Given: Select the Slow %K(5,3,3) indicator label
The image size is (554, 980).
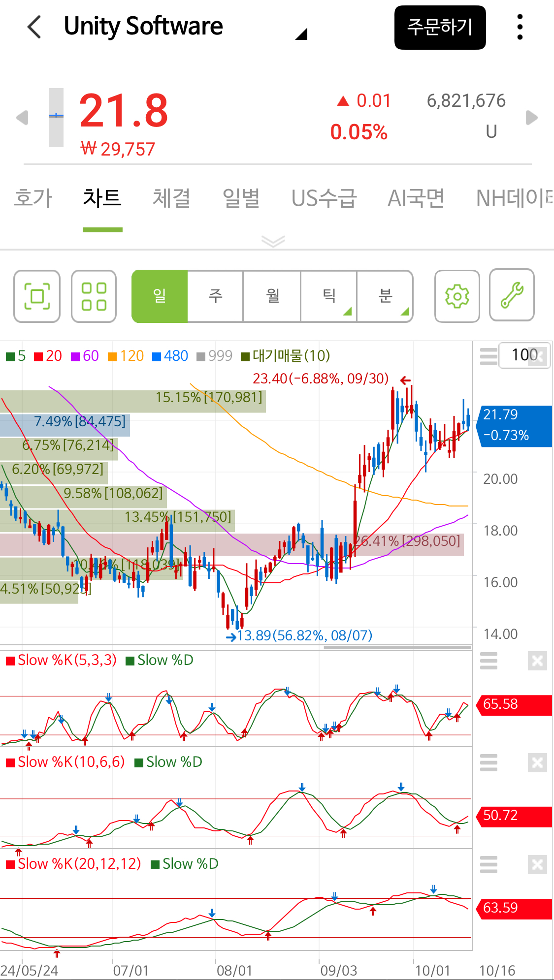Looking at the screenshot, I should pyautogui.click(x=62, y=660).
